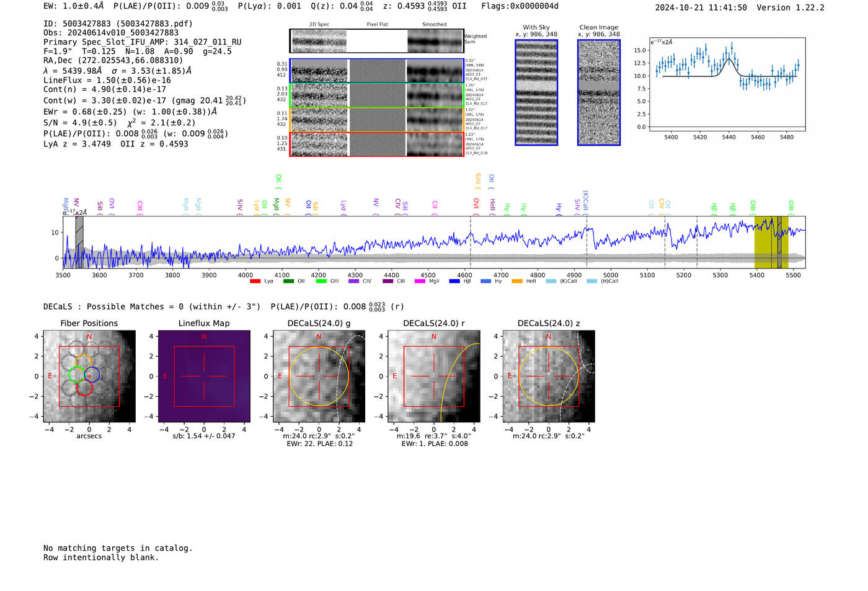Click the text 'ID: 5003427883 (5003427883.pdf)'
Image resolution: width=868 pixels, height=591 pixels.
pos(118,24)
